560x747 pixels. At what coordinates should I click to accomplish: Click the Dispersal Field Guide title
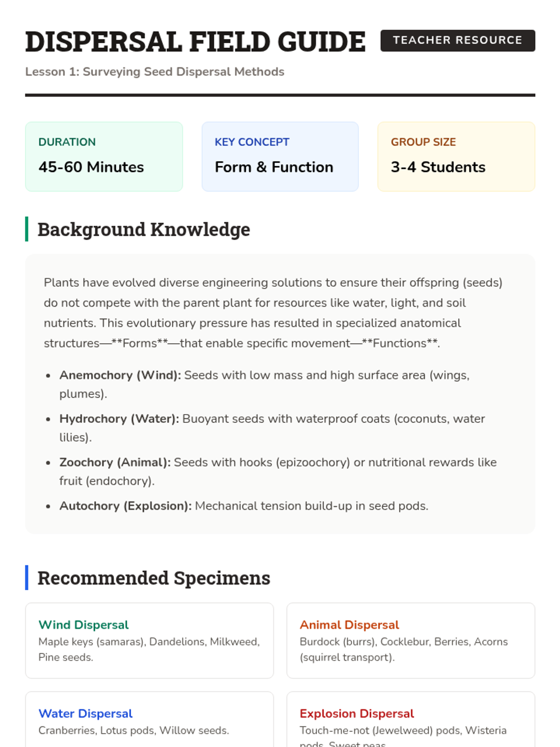tap(195, 42)
